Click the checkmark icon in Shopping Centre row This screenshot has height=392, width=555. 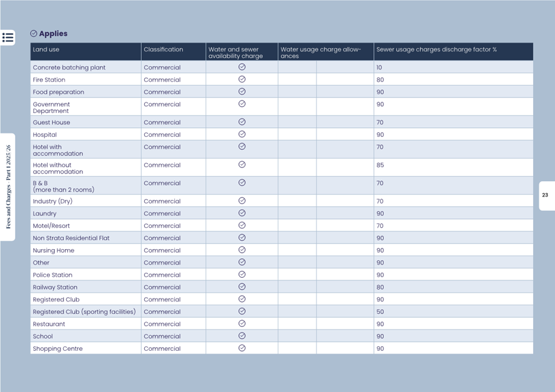click(x=242, y=348)
